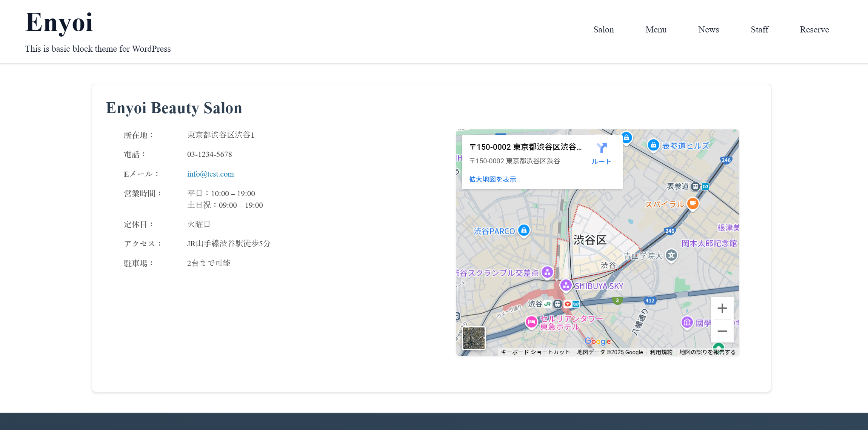Click the セルリアンタワー東急ホテル hotel pin icon
The height and width of the screenshot is (430, 868).
[x=531, y=322]
